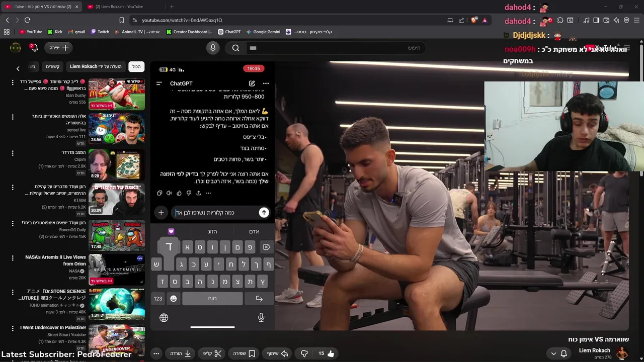Open RonenGG Daily Among Us thumbnail
644x362 pixels.
pyautogui.click(x=117, y=235)
